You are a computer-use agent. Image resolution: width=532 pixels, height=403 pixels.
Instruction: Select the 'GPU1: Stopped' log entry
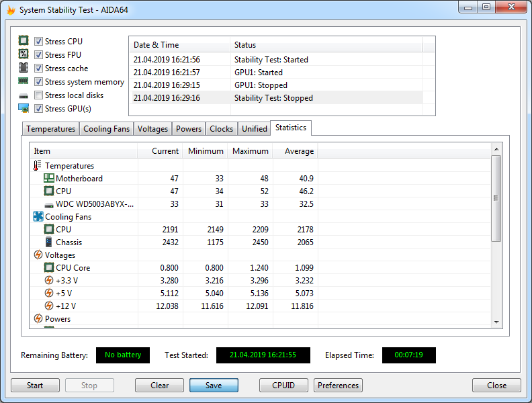coord(277,85)
